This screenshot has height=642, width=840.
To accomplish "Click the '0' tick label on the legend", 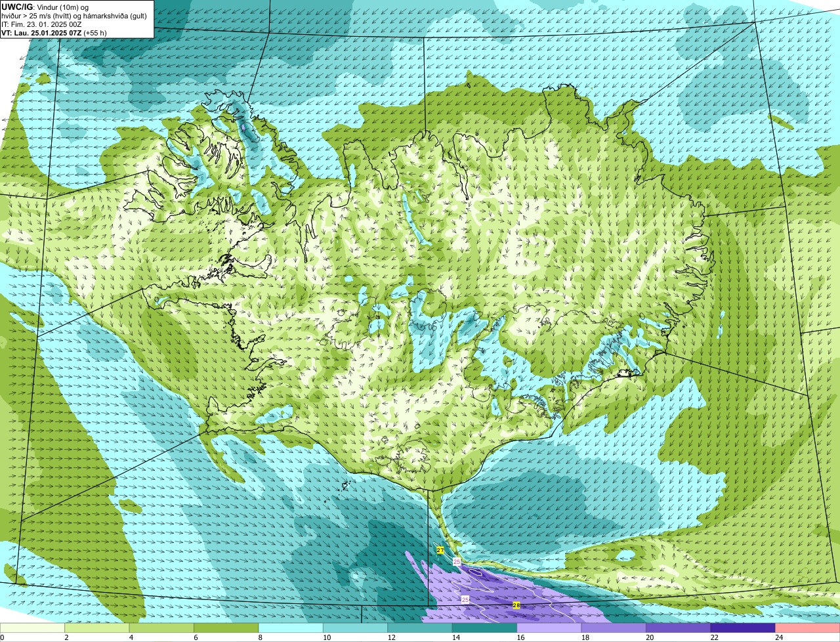I will tap(2, 637).
